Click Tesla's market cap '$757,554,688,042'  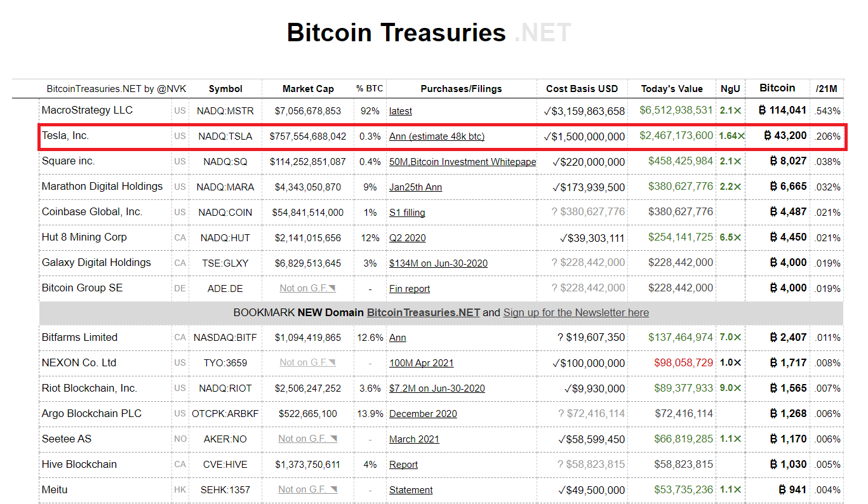tap(308, 136)
